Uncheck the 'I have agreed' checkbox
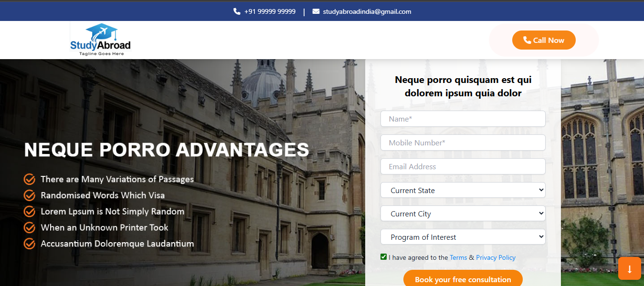Viewport: 644px width, 286px height. point(383,257)
